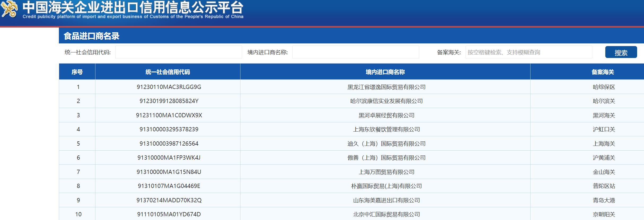Image resolution: width=644 pixels, height=220 pixels.
Task: Click the China Customs emblem logo
Action: click(x=9, y=9)
